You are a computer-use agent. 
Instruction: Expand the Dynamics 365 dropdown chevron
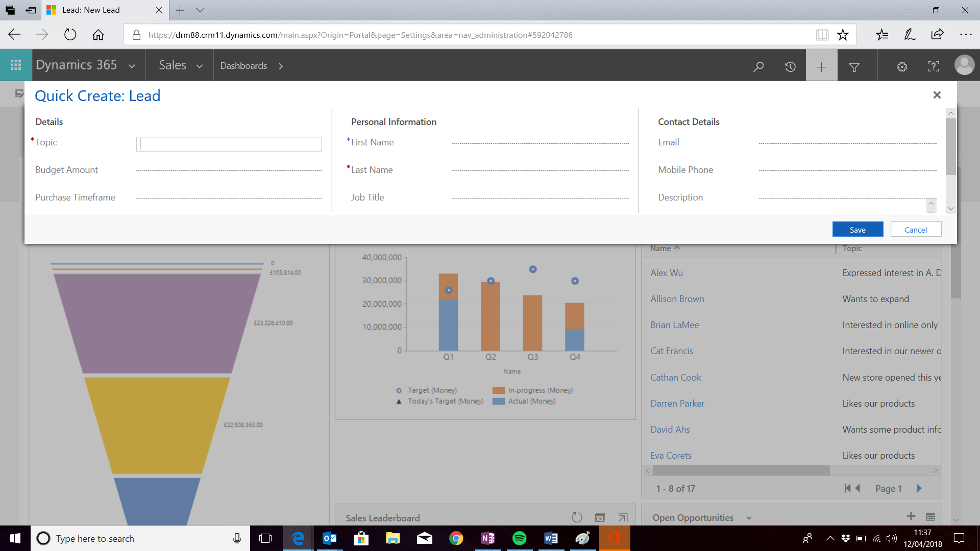pyautogui.click(x=132, y=66)
